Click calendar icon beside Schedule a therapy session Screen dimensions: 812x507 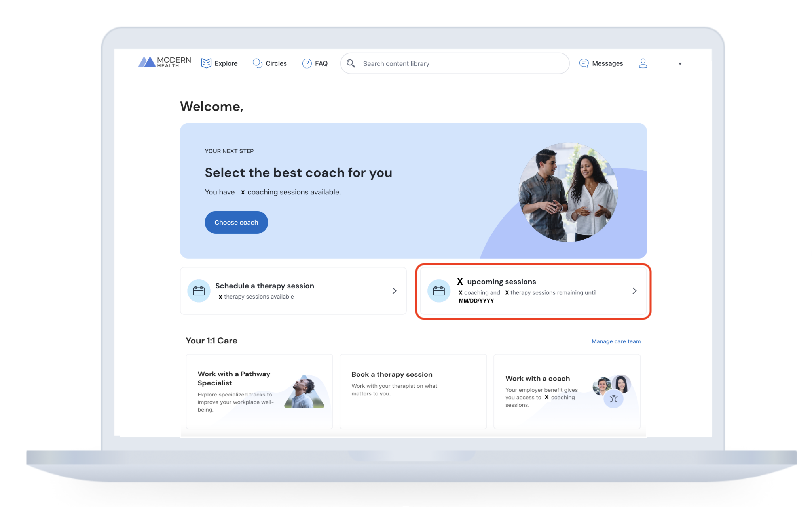point(199,291)
